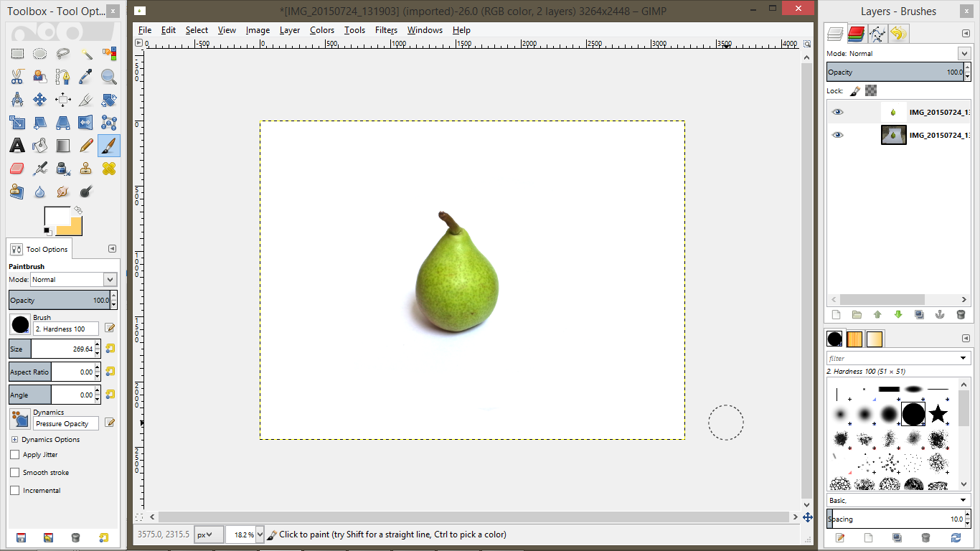Duplicate the current layer using panel button
Screen dimensions: 980x551
tap(919, 314)
